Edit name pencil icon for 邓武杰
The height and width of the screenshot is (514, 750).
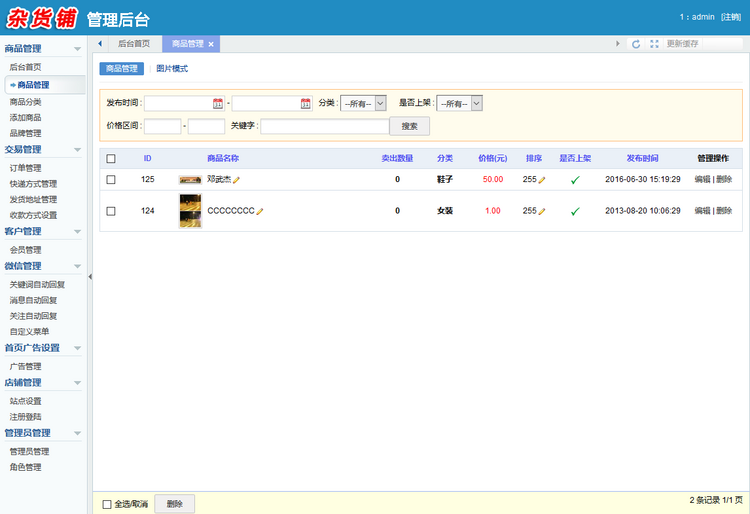[x=236, y=180]
